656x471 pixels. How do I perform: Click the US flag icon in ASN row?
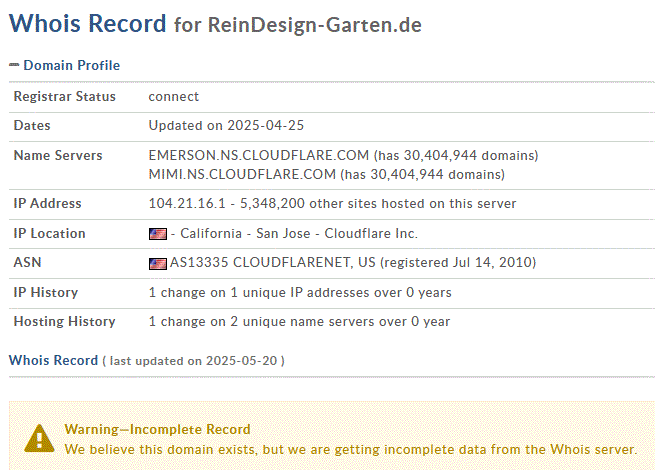click(x=158, y=264)
